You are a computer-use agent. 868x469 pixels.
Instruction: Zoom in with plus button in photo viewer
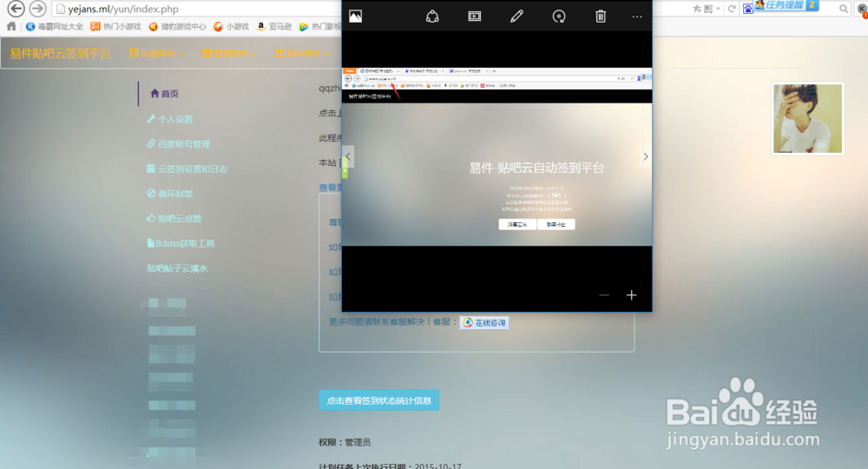click(x=631, y=295)
